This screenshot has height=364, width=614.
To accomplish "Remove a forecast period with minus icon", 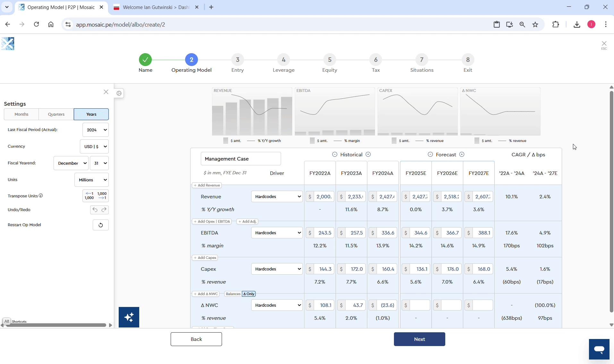I will pos(430,154).
